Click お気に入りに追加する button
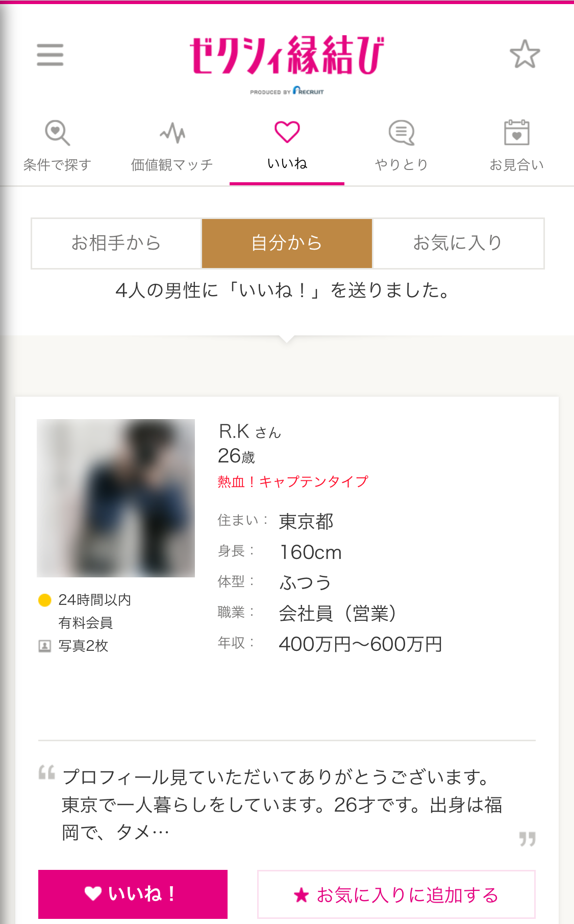This screenshot has width=574, height=924. pos(396,894)
